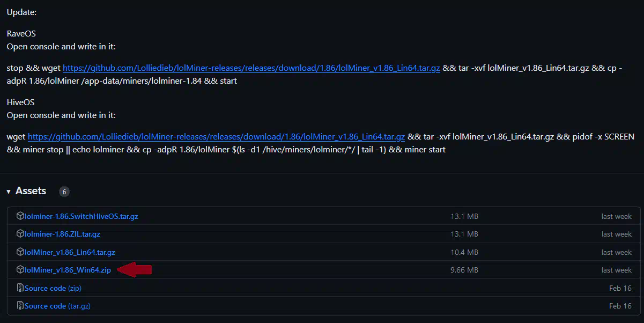Download lolminer-1.86.ZIL.tar.gz asset

62,234
